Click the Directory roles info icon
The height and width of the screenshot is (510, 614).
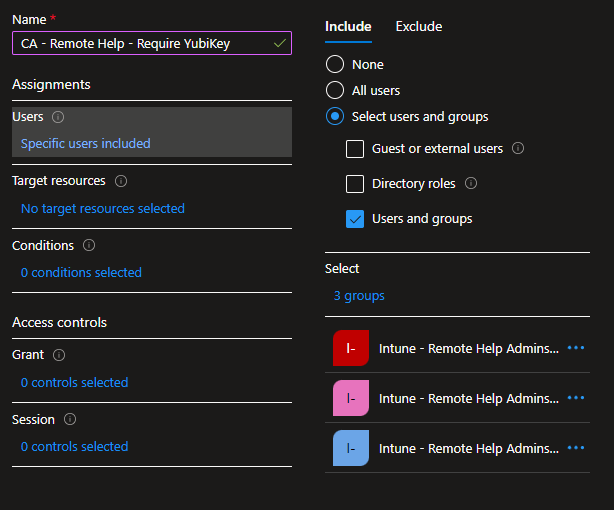click(x=471, y=183)
